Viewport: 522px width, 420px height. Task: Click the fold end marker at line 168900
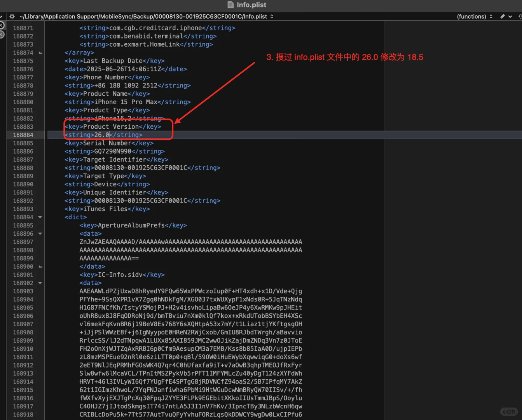coord(40,267)
